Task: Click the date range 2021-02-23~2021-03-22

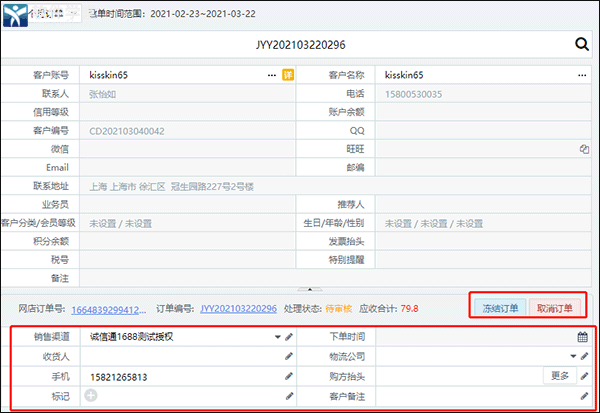Action: [x=203, y=14]
